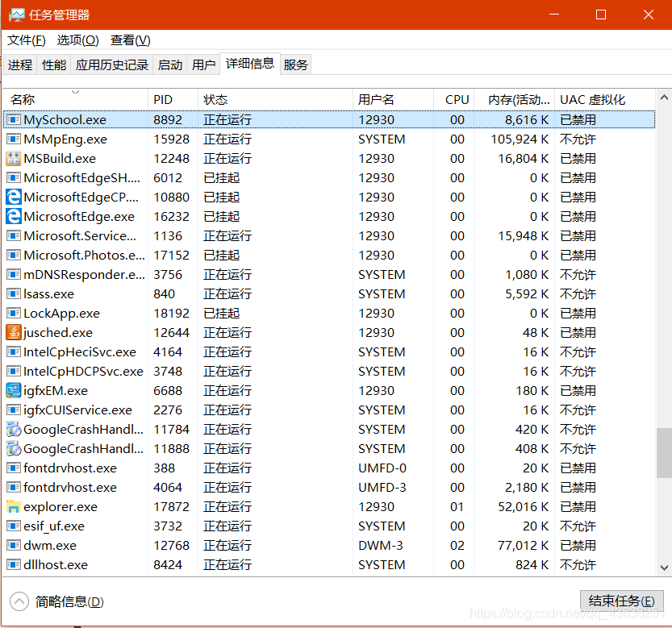The width and height of the screenshot is (672, 628).
Task: Click the MySchool.exe process icon
Action: pos(13,119)
